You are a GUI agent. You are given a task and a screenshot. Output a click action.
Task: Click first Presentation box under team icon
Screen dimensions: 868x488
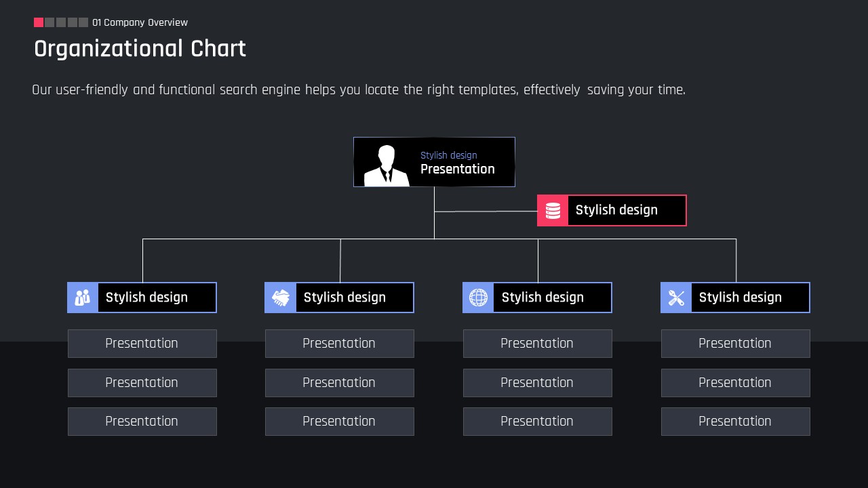click(x=142, y=344)
